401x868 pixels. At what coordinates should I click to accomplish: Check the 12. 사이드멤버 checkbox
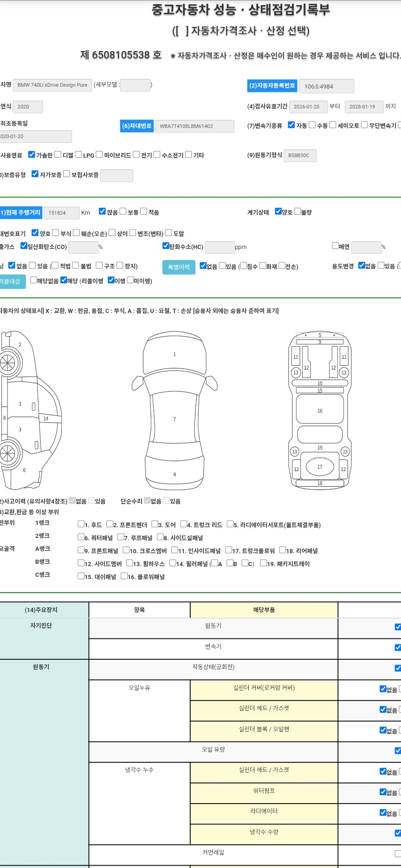point(81,563)
